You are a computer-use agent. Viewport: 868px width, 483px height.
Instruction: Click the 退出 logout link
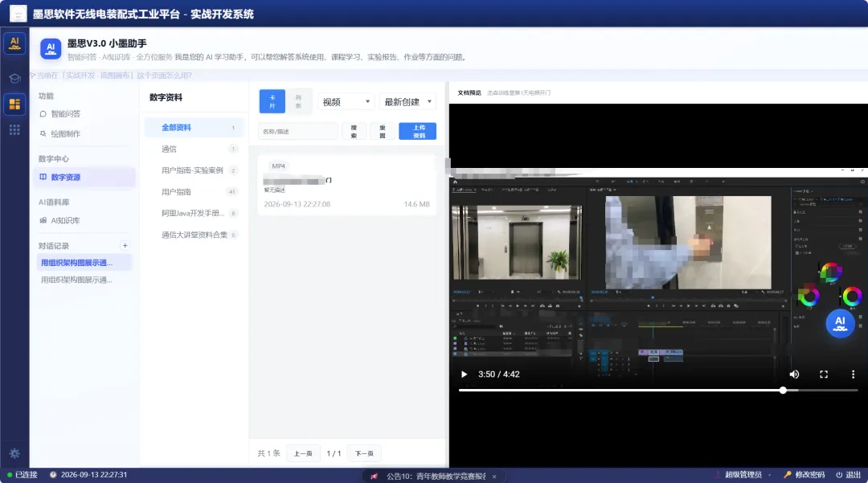coord(849,475)
